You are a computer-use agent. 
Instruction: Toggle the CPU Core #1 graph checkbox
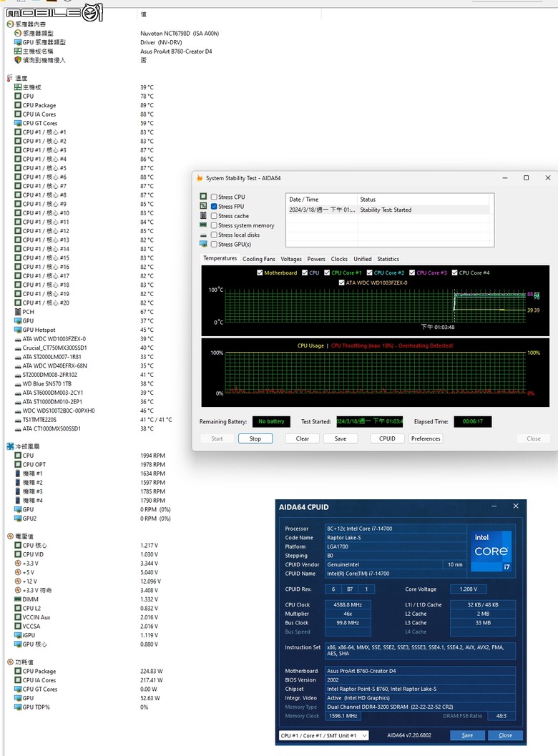(x=327, y=273)
